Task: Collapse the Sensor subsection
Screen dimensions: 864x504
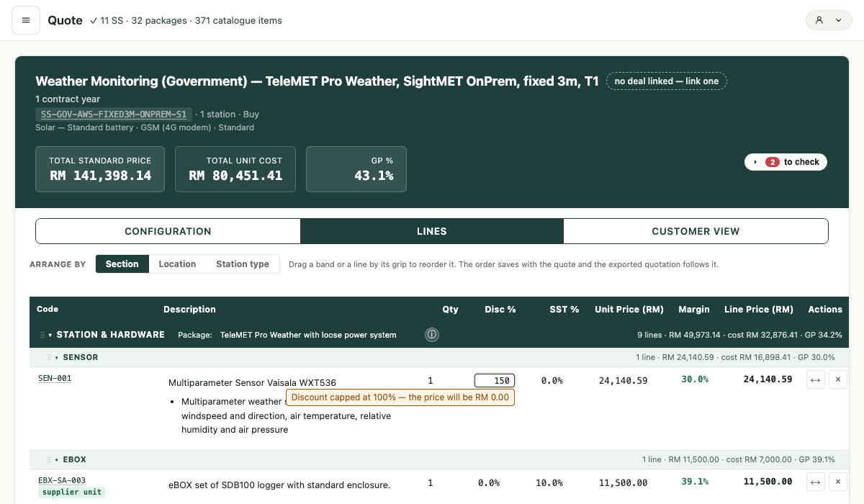Action: point(58,357)
